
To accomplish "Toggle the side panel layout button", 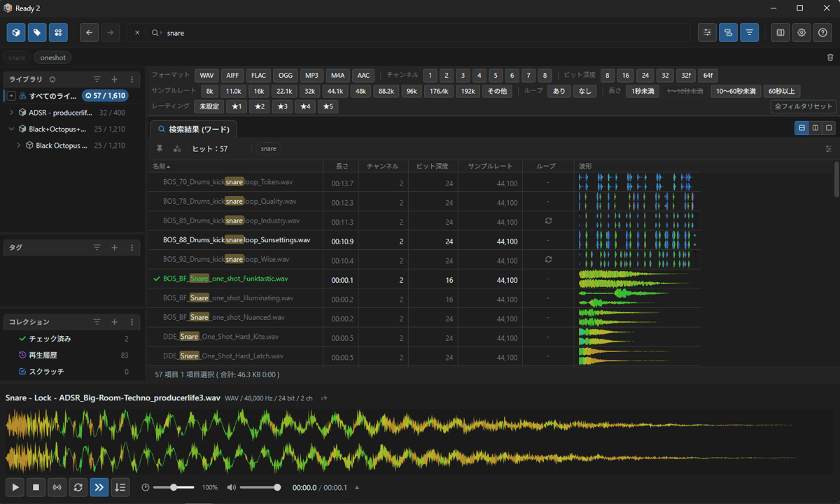I will (x=780, y=33).
